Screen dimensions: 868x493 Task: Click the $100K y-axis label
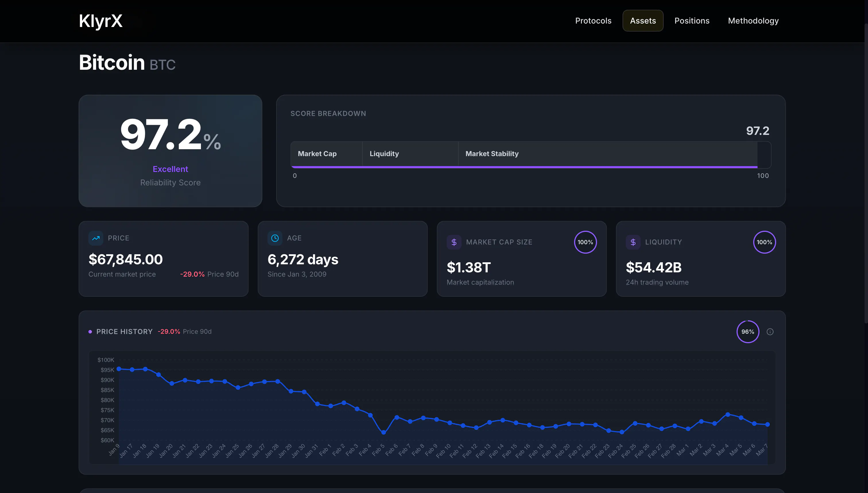(x=106, y=360)
